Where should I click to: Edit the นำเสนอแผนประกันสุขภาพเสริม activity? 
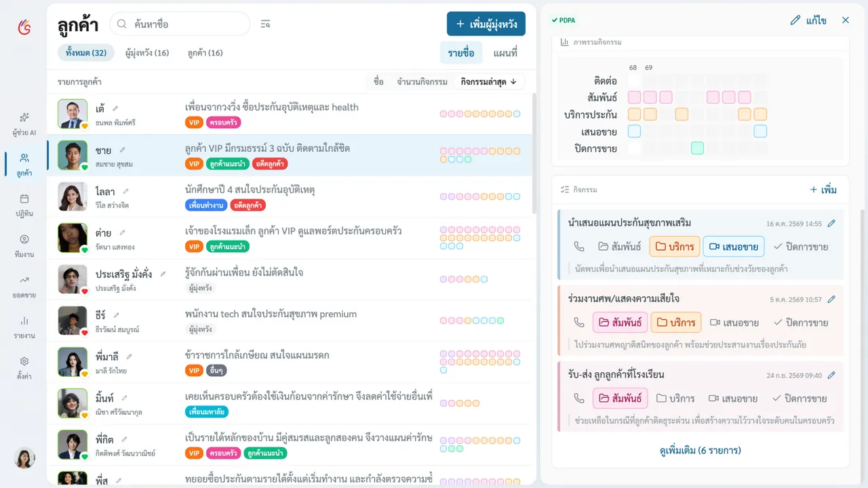click(831, 223)
